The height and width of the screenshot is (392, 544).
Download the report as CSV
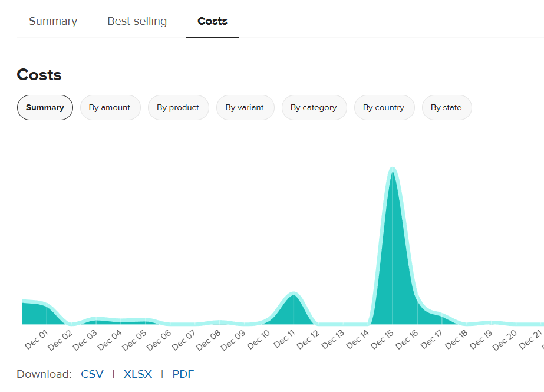(x=92, y=374)
